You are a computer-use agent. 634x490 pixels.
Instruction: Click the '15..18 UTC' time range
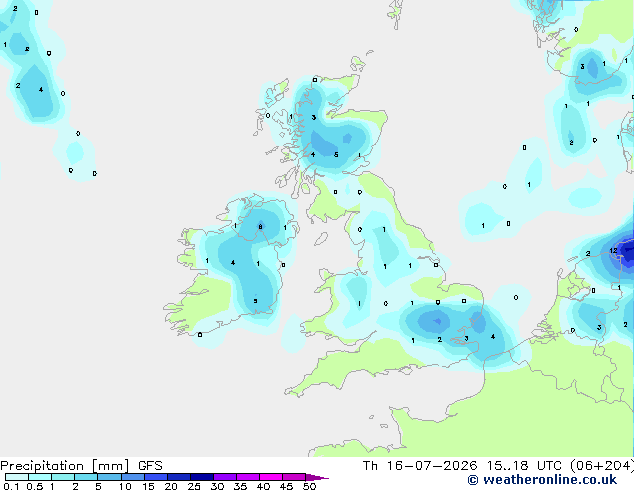click(524, 466)
